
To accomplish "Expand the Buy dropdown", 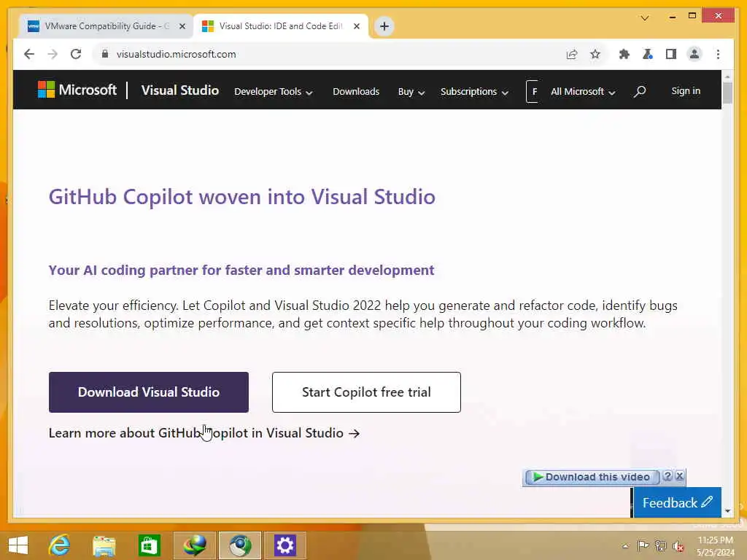I will (x=411, y=91).
